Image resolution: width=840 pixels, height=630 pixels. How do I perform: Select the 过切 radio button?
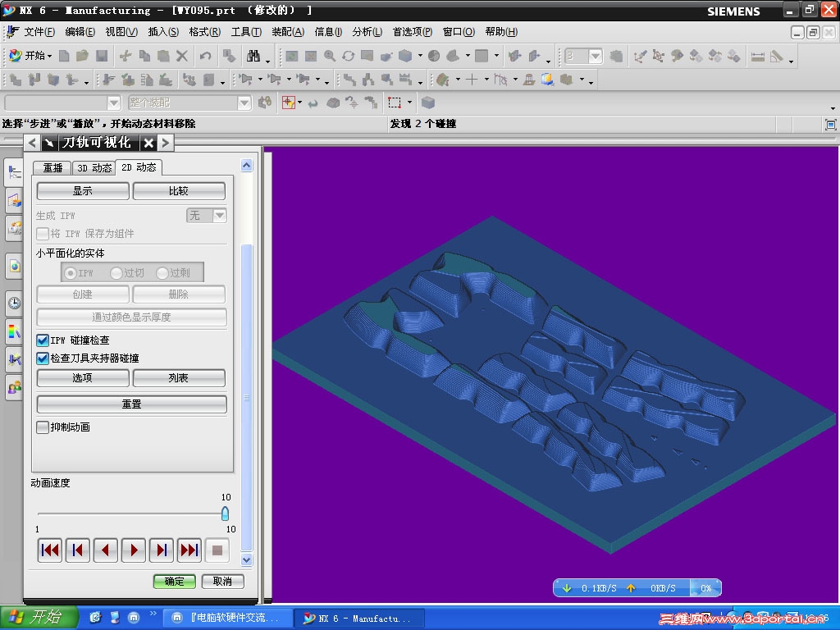(116, 273)
